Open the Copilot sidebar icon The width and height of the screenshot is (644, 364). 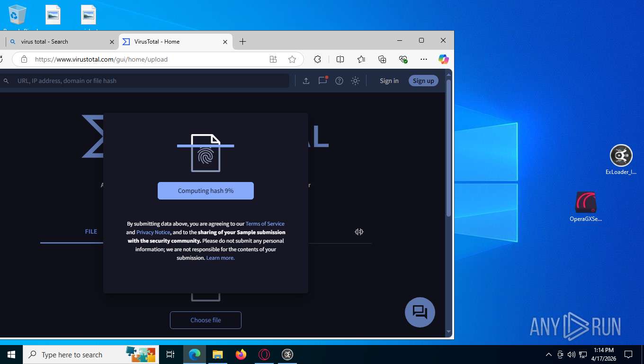coord(443,59)
